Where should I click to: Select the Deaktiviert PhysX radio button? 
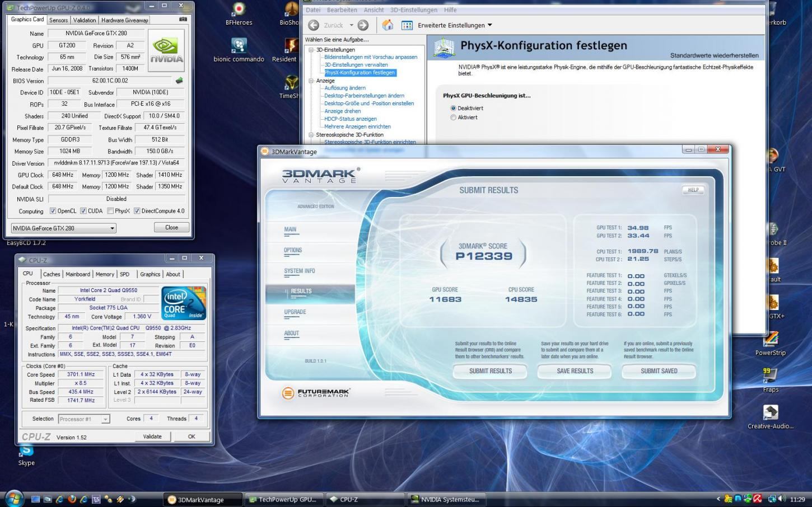click(x=453, y=108)
